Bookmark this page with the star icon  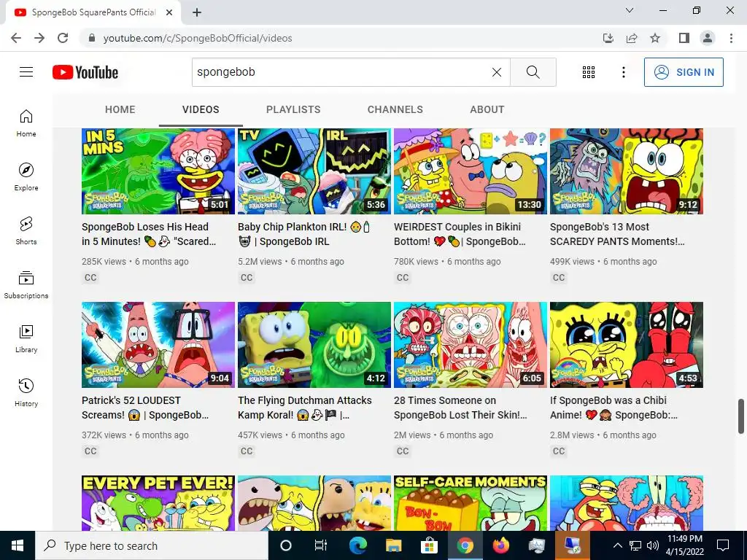coord(655,38)
